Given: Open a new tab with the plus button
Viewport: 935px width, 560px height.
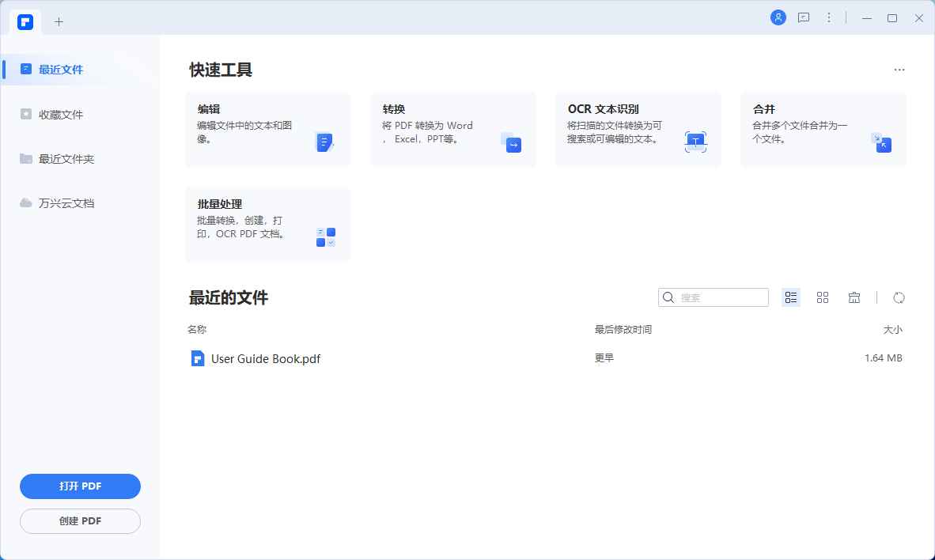Looking at the screenshot, I should pyautogui.click(x=59, y=22).
